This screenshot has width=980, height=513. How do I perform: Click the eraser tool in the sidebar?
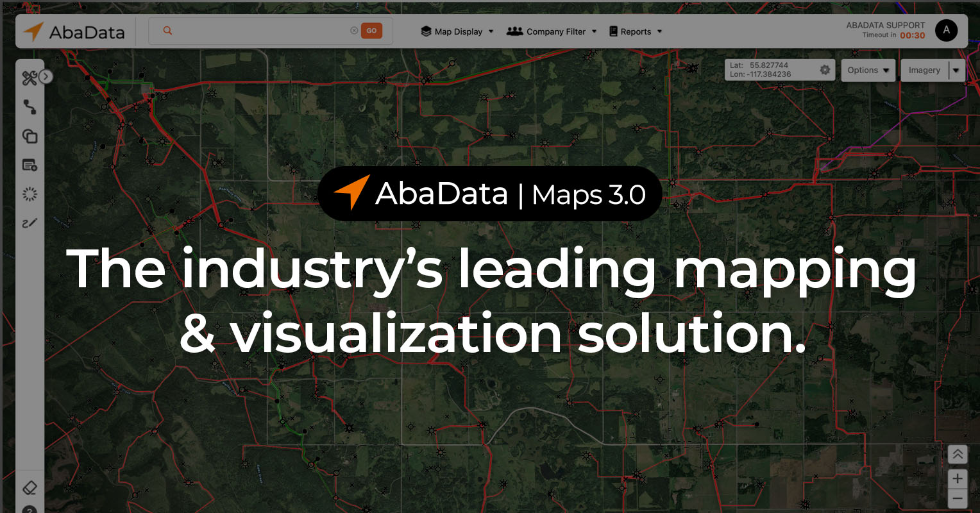coord(30,488)
